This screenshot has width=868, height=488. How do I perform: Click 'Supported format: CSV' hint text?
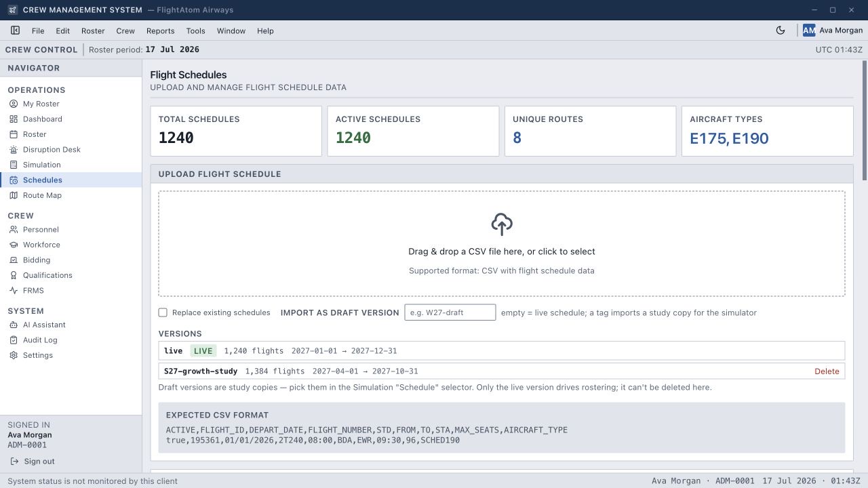[502, 270]
